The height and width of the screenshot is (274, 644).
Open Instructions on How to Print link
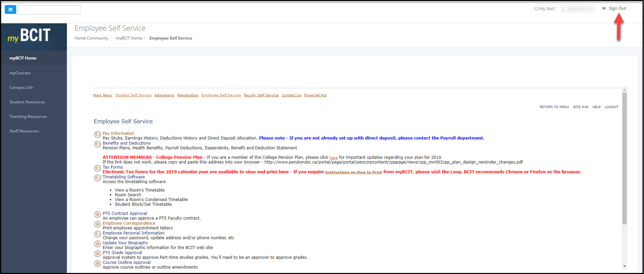coord(353,172)
